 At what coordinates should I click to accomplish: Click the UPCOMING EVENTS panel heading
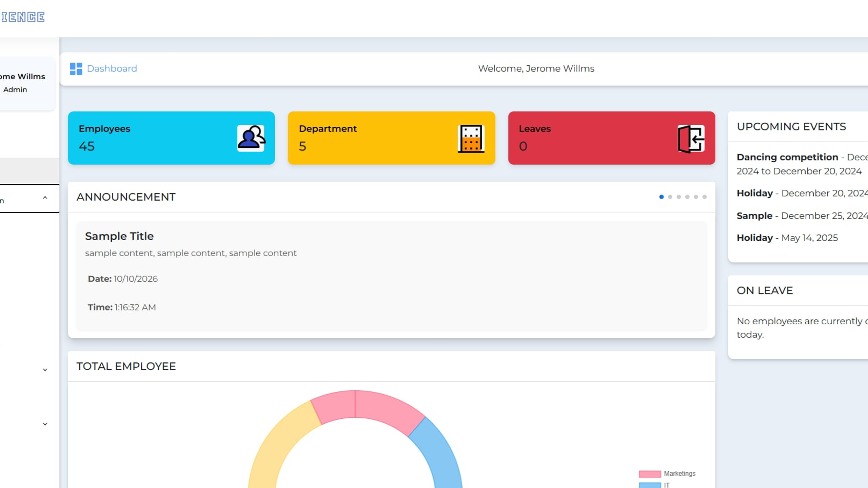791,127
